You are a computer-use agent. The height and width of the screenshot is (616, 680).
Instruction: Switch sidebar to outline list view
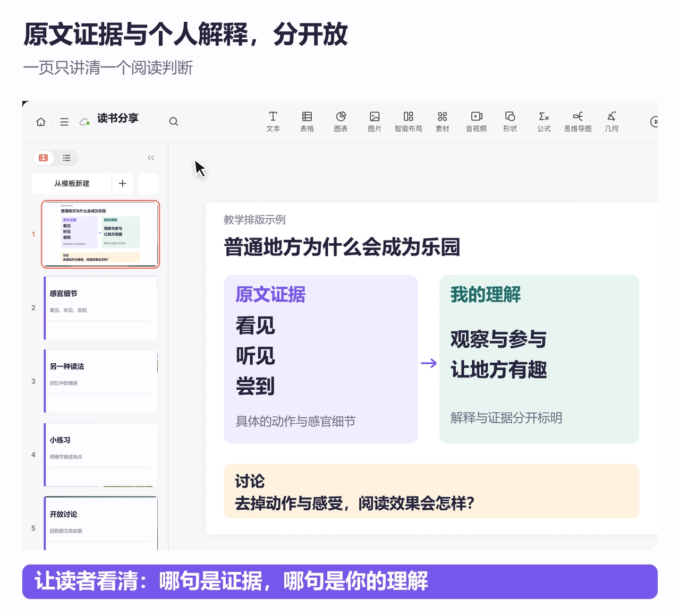(x=66, y=158)
